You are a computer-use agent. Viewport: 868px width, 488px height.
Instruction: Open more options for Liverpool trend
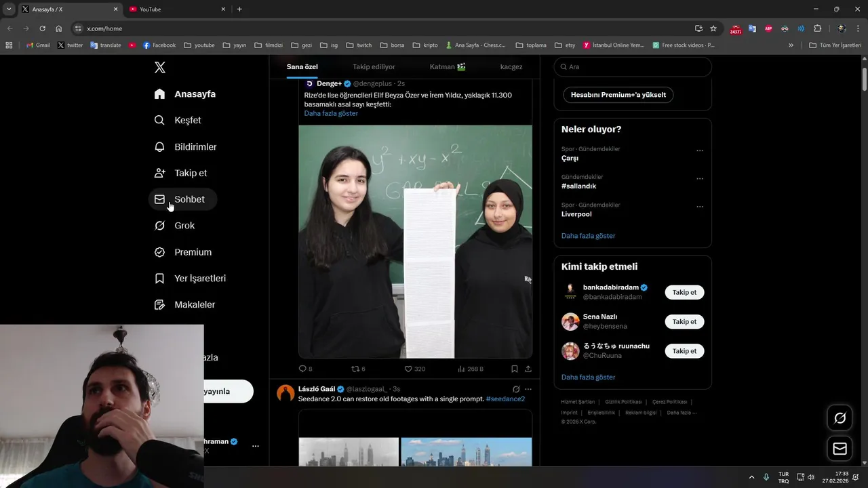700,207
